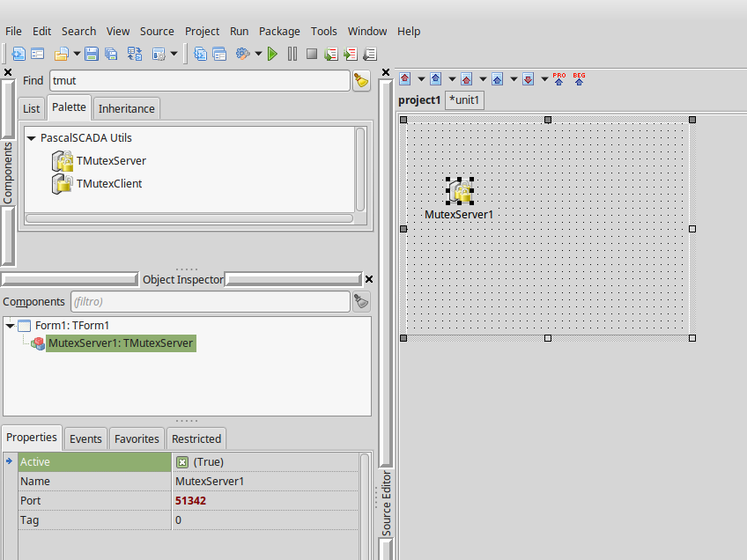The width and height of the screenshot is (747, 560).
Task: Collapse the Form1: TForm1 tree node
Action: click(11, 325)
